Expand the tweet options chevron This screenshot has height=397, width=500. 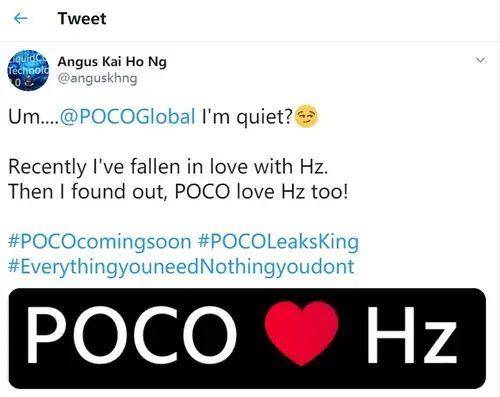pyautogui.click(x=480, y=60)
